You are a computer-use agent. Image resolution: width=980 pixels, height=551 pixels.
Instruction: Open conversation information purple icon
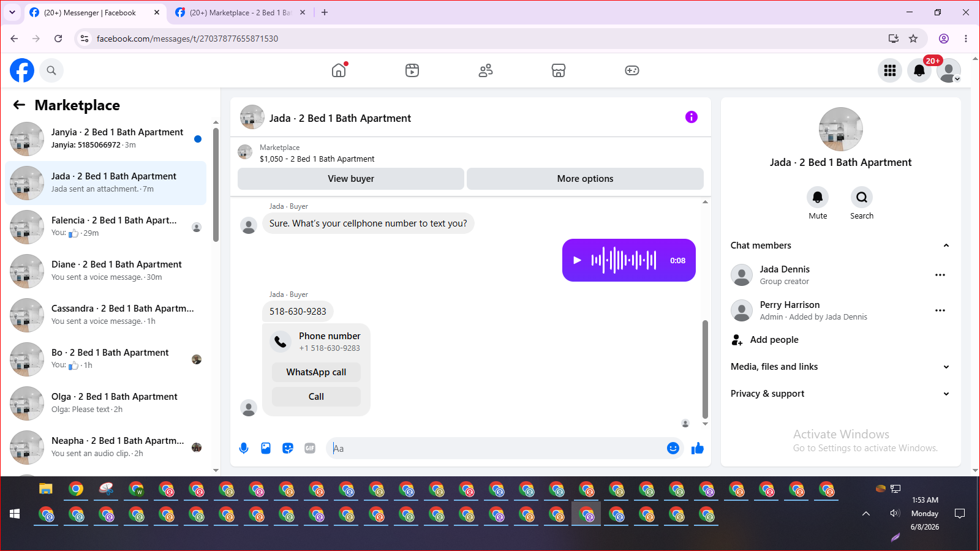tap(692, 117)
